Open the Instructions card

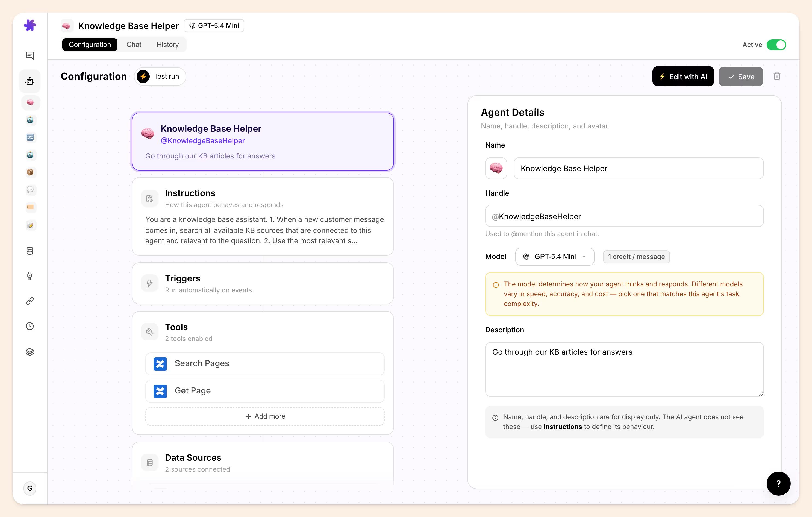tap(263, 216)
